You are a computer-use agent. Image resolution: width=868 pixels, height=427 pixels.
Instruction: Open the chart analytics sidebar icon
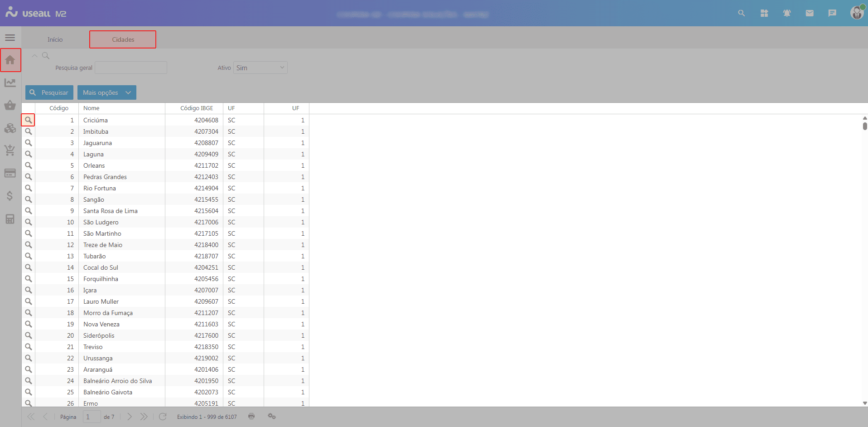tap(10, 82)
